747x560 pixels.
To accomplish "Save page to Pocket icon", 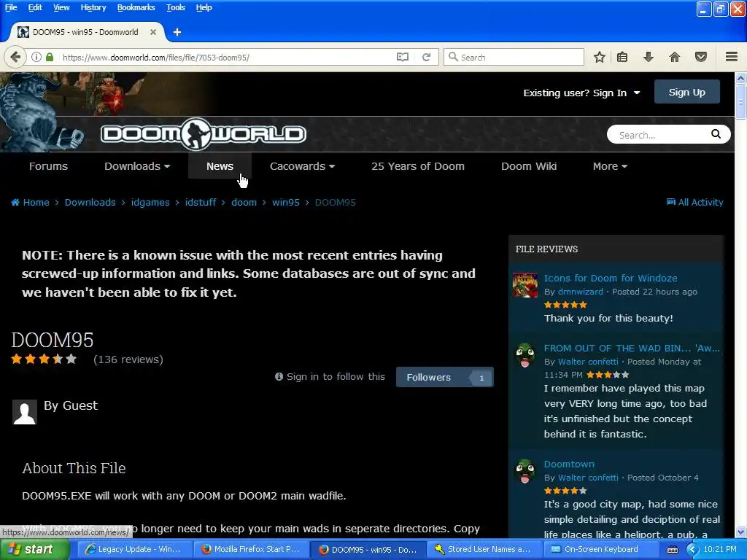I will click(701, 57).
